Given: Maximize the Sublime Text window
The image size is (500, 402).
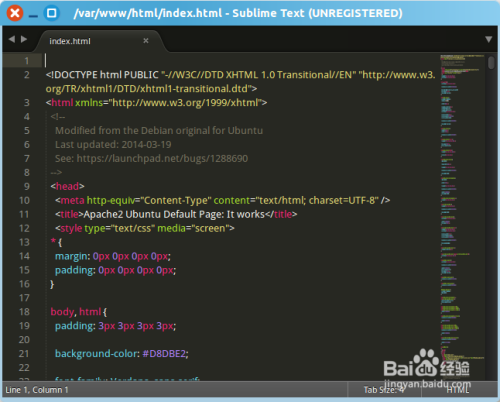Looking at the screenshot, I should [52, 14].
